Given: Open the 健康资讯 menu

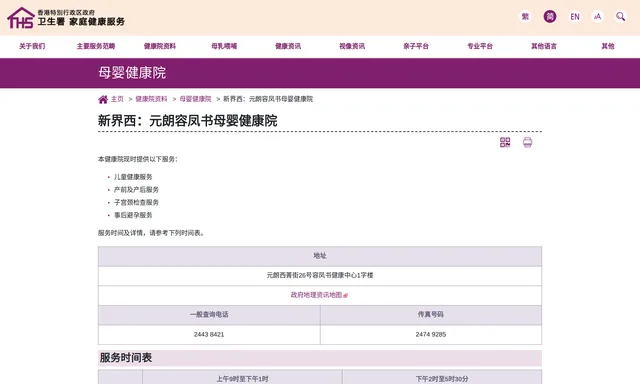Looking at the screenshot, I should click(288, 46).
